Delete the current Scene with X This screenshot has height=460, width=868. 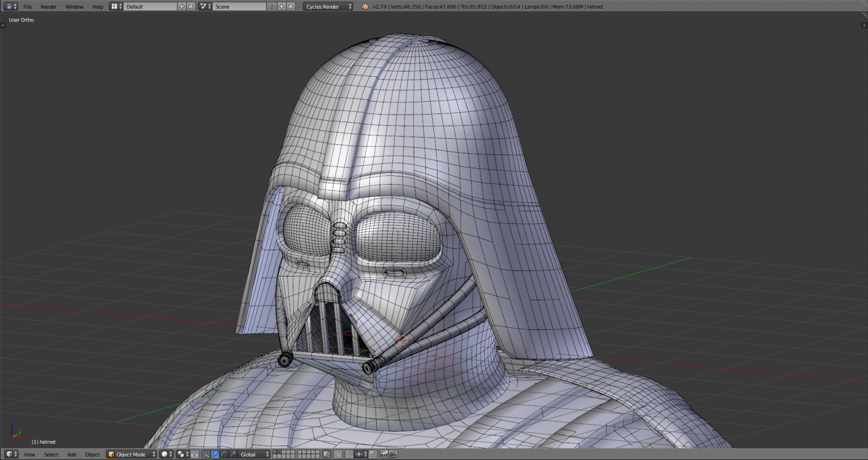[290, 6]
